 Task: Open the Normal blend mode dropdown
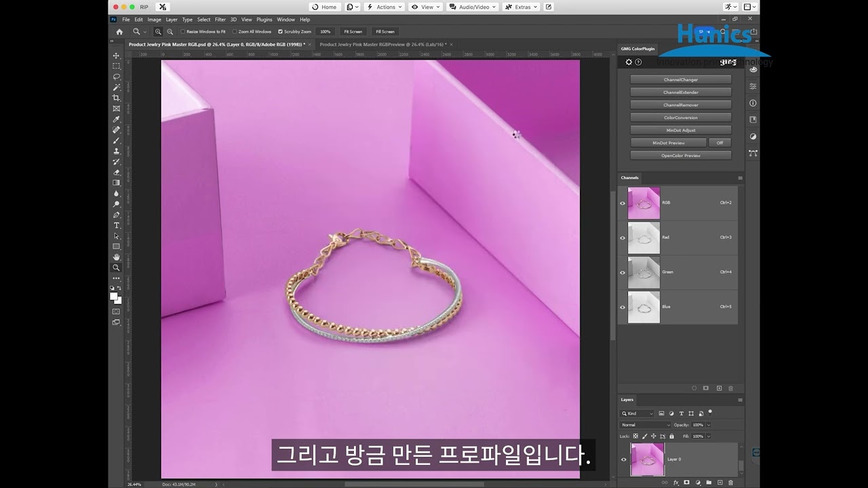pos(645,425)
